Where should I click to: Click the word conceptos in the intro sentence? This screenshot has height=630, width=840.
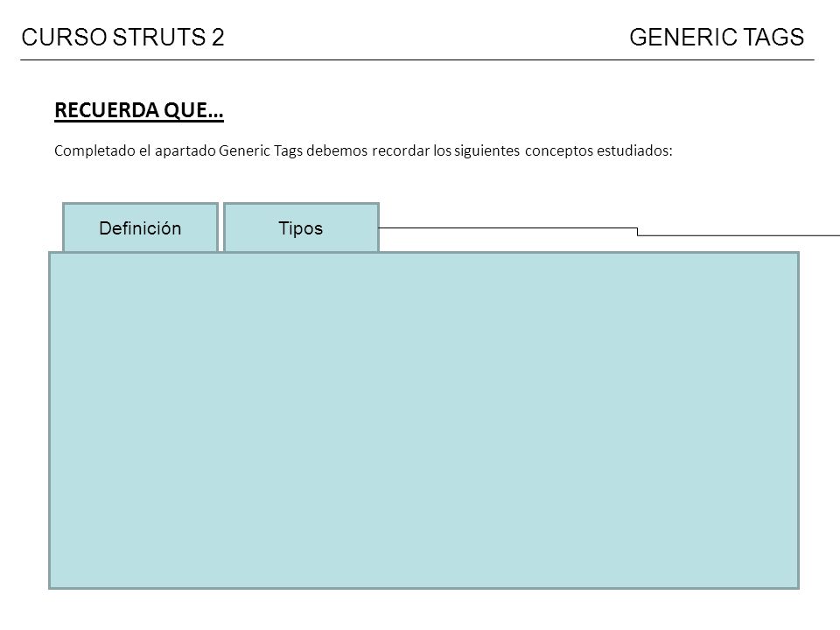(x=559, y=151)
